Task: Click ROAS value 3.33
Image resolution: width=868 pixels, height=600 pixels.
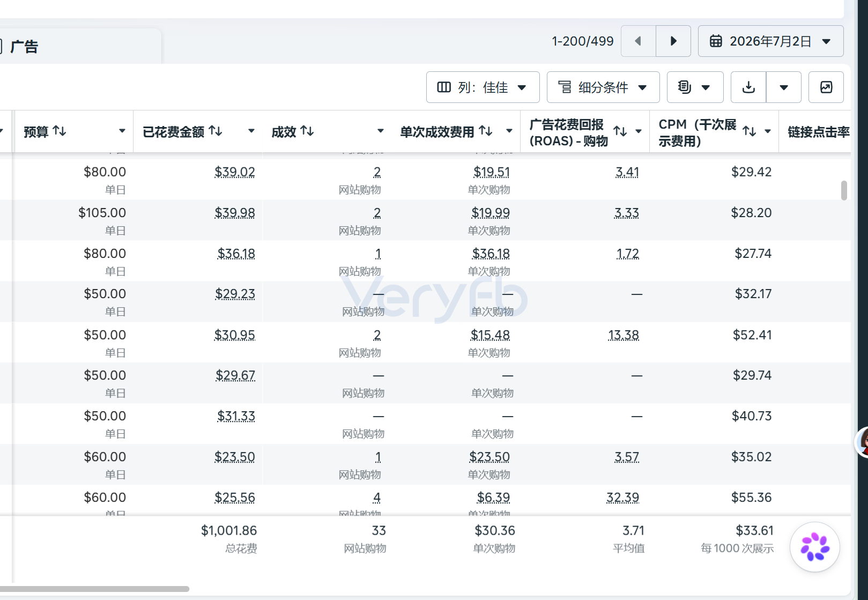Action: 627,213
